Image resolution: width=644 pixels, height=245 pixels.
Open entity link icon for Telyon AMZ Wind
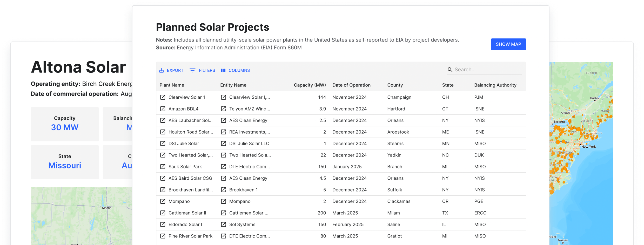[223, 109]
